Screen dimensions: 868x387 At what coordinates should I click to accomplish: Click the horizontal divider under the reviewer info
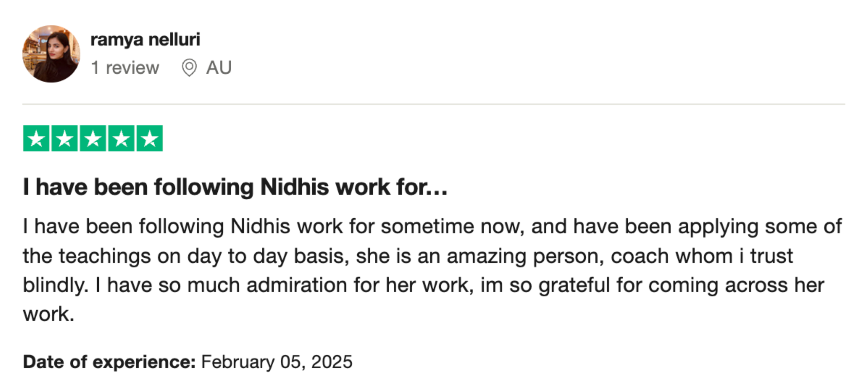tap(433, 104)
